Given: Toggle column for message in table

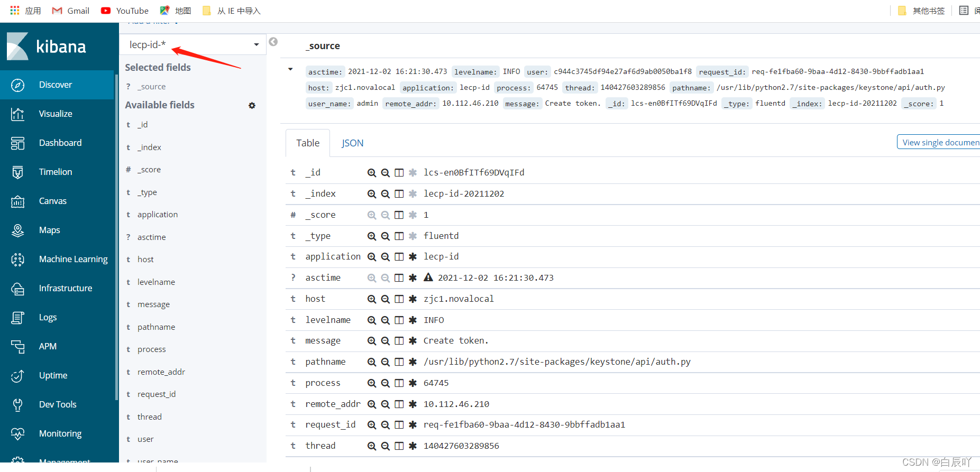Looking at the screenshot, I should 399,341.
